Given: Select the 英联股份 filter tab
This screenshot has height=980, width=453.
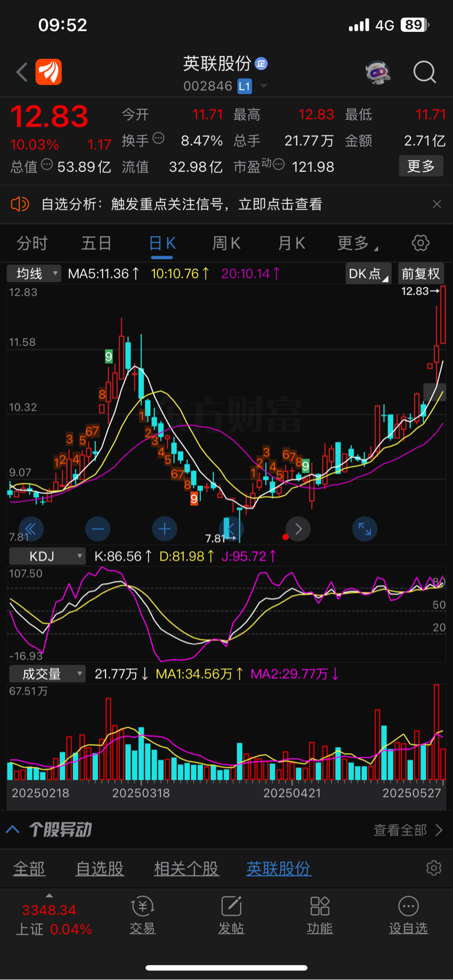Looking at the screenshot, I should coord(278,869).
